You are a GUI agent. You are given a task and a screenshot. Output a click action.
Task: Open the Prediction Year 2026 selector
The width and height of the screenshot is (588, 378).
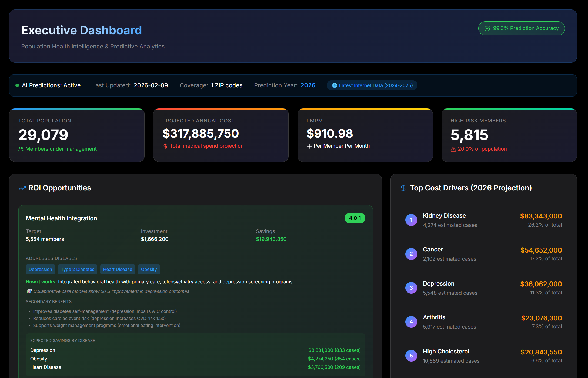click(x=308, y=85)
